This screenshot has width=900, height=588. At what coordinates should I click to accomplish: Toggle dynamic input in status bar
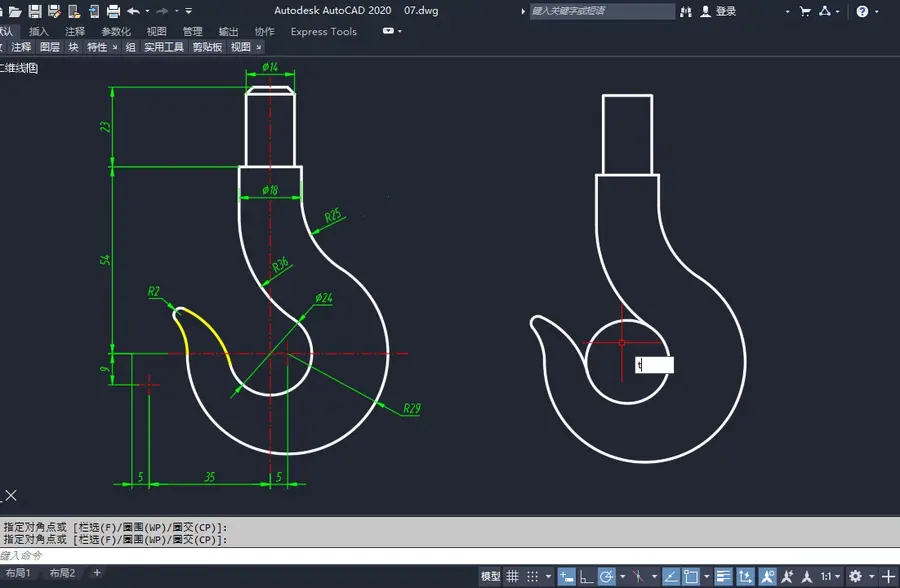[x=567, y=576]
